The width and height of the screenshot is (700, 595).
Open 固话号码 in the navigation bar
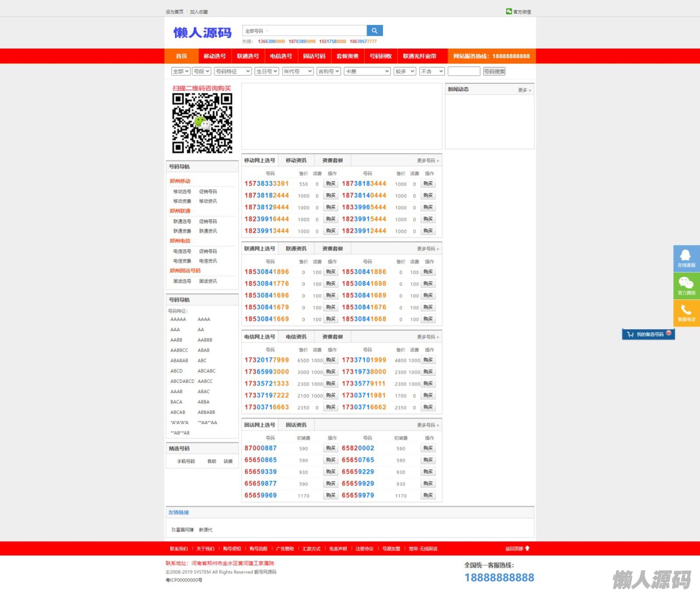point(314,56)
